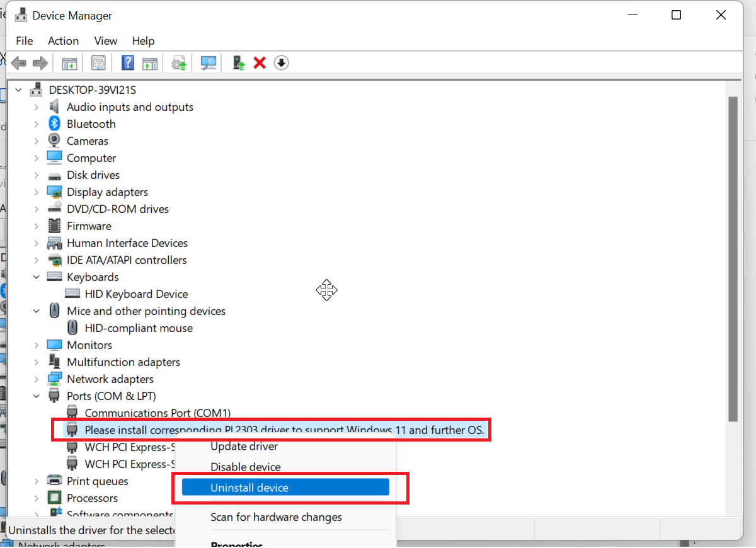Choose Update driver in the context menu
The width and height of the screenshot is (756, 548).
pyautogui.click(x=244, y=446)
